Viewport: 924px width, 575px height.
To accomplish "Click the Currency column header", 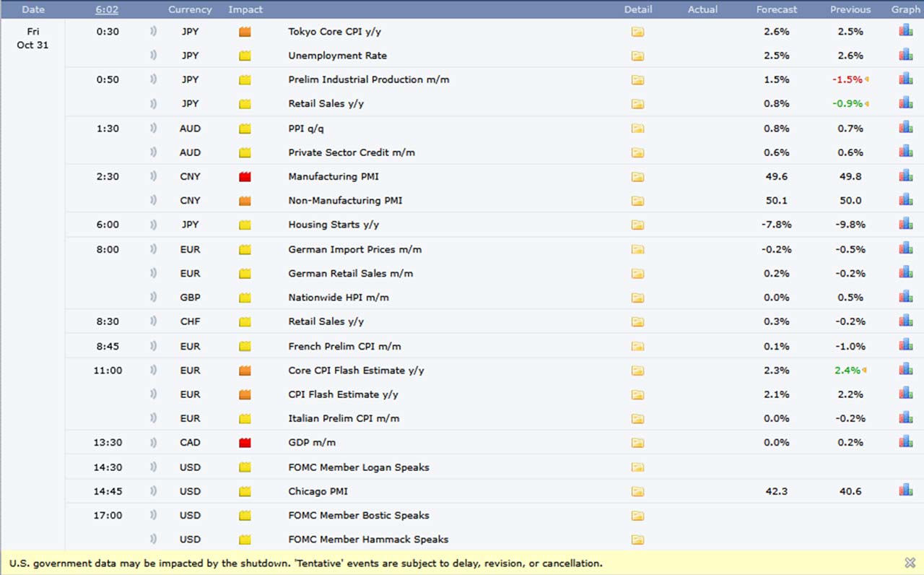I will [x=190, y=9].
